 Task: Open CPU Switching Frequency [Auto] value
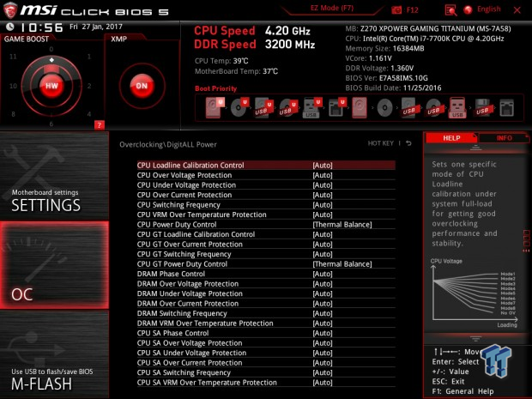point(323,204)
